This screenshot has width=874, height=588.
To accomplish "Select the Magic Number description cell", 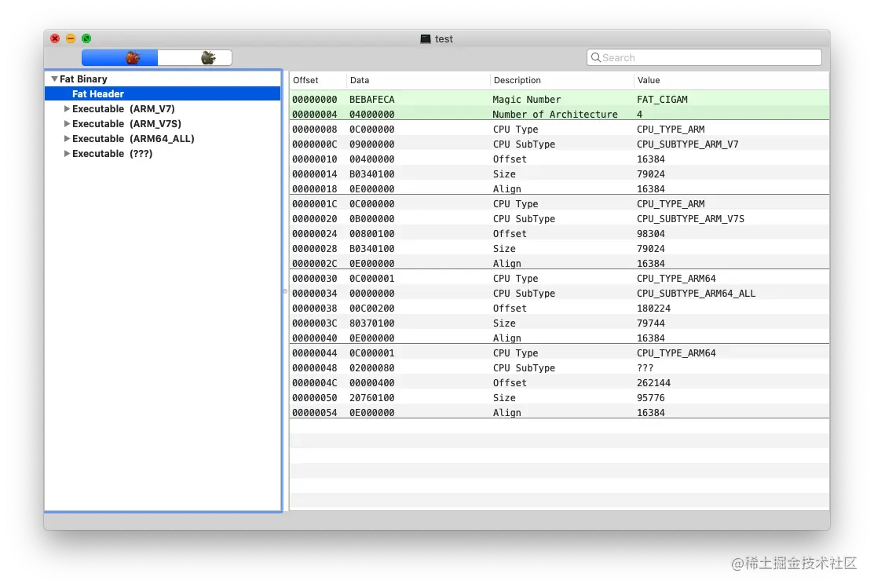I will pos(526,99).
